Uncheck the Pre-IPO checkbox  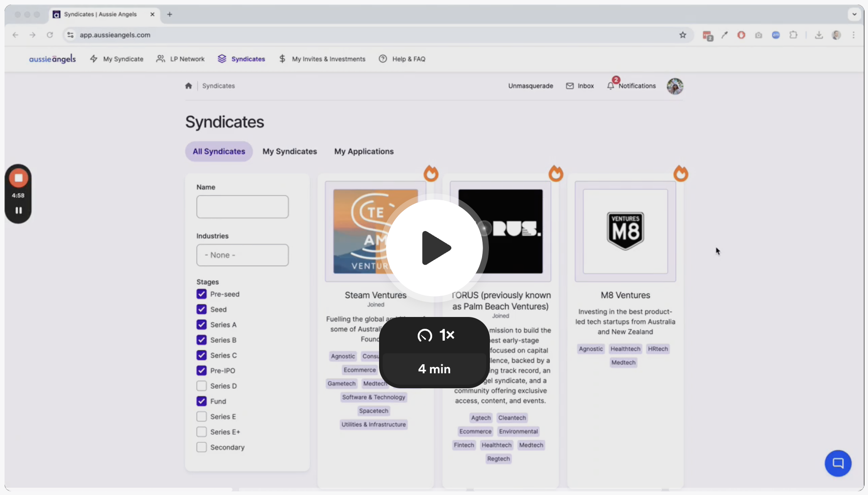pos(202,371)
